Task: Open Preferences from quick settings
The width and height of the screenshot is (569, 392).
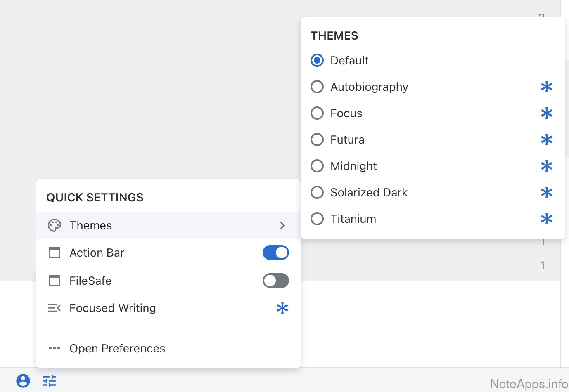Action: click(x=117, y=348)
